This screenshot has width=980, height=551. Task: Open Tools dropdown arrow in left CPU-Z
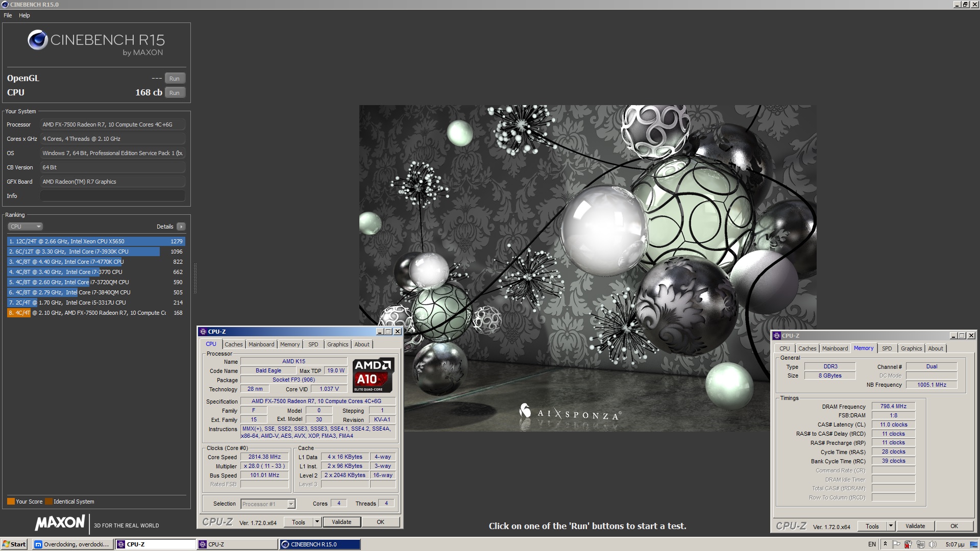(x=317, y=522)
